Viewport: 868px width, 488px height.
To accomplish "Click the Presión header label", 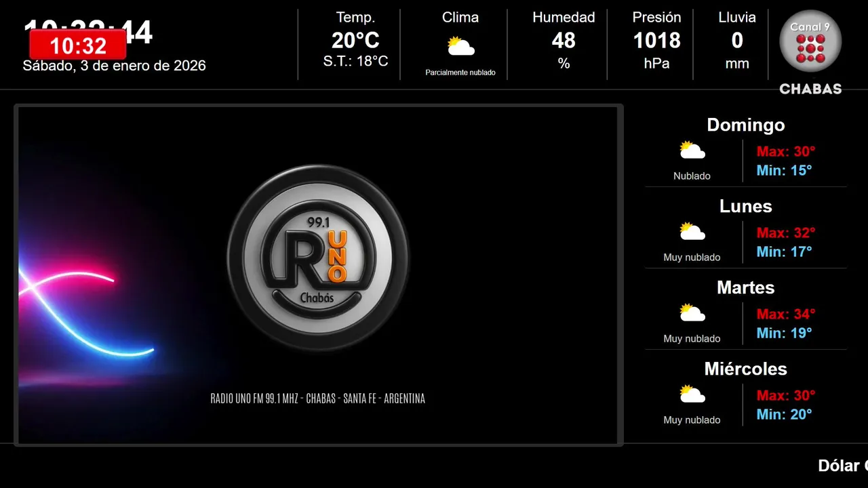I will coord(656,18).
